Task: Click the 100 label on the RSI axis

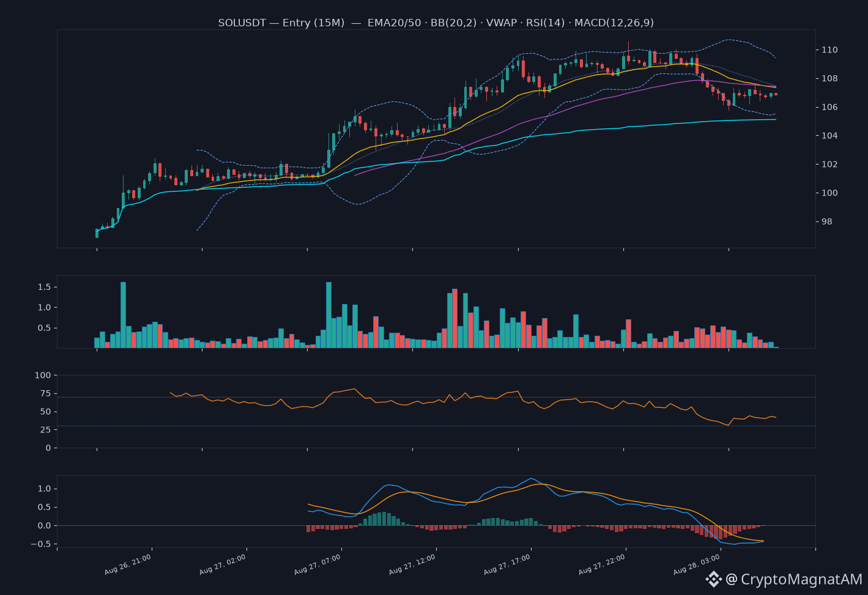Action: (43, 375)
